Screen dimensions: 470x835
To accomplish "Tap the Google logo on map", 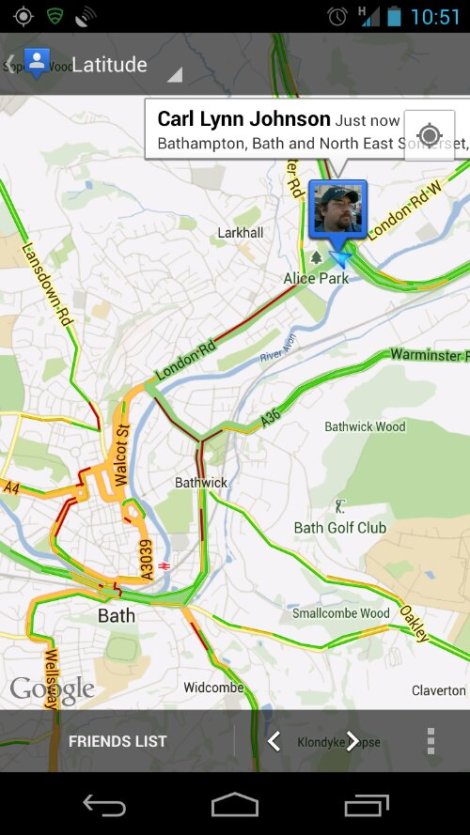I will click(52, 689).
